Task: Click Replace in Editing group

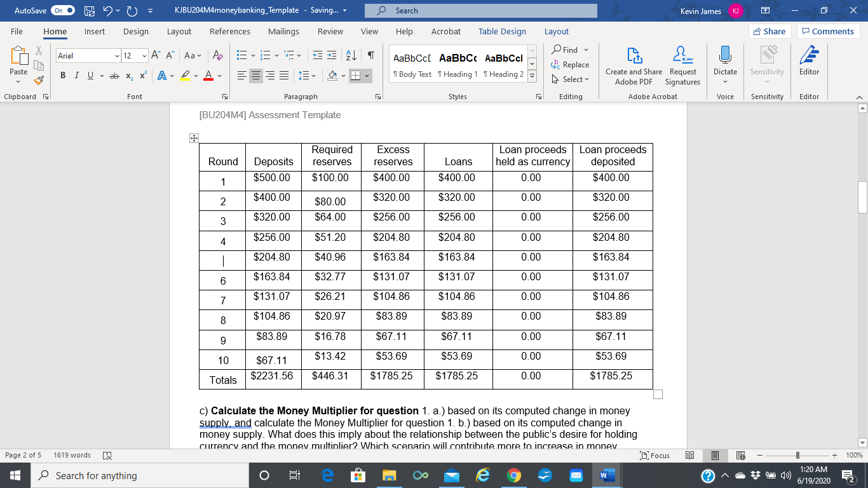Action: [571, 64]
